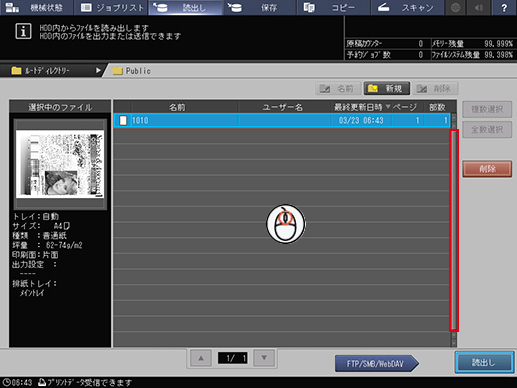Screen dimensions: 517x388
Task: Click the トレイ:自動 tray setting text
Action: coord(36,217)
